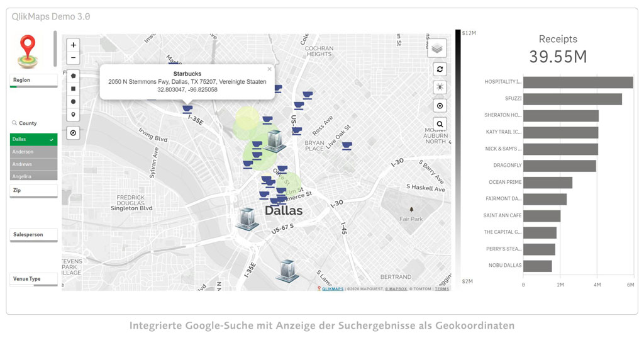
Task: Zoom in the map with plus button
Action: pyautogui.click(x=73, y=45)
